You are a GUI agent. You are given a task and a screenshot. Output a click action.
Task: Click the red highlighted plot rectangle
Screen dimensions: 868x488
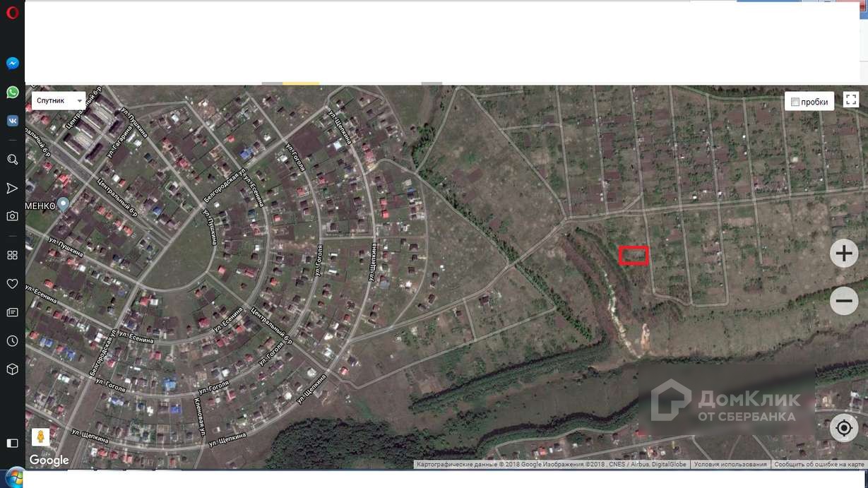point(634,255)
